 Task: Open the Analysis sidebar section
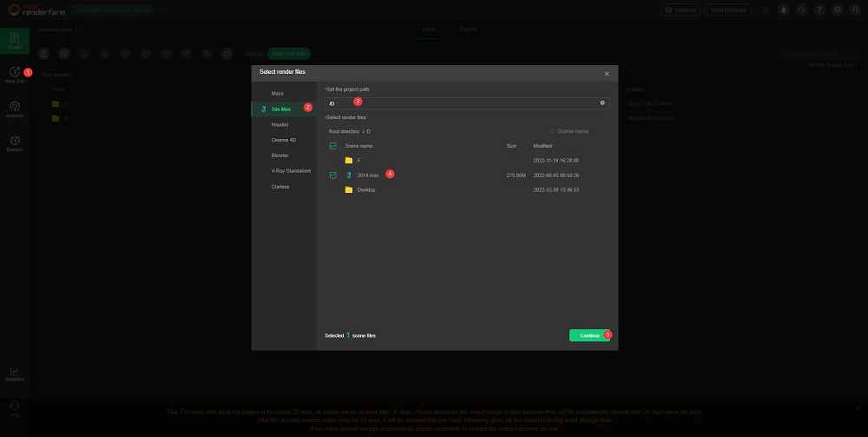(x=15, y=109)
